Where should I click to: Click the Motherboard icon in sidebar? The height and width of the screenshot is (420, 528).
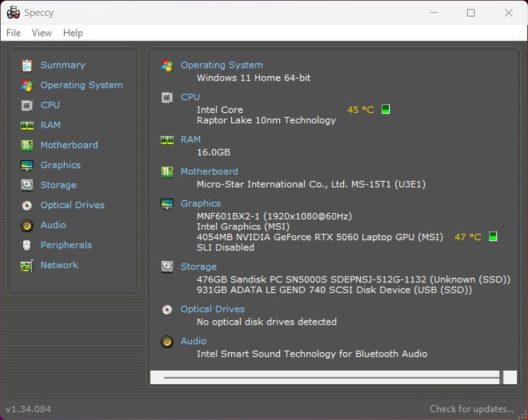click(x=27, y=145)
